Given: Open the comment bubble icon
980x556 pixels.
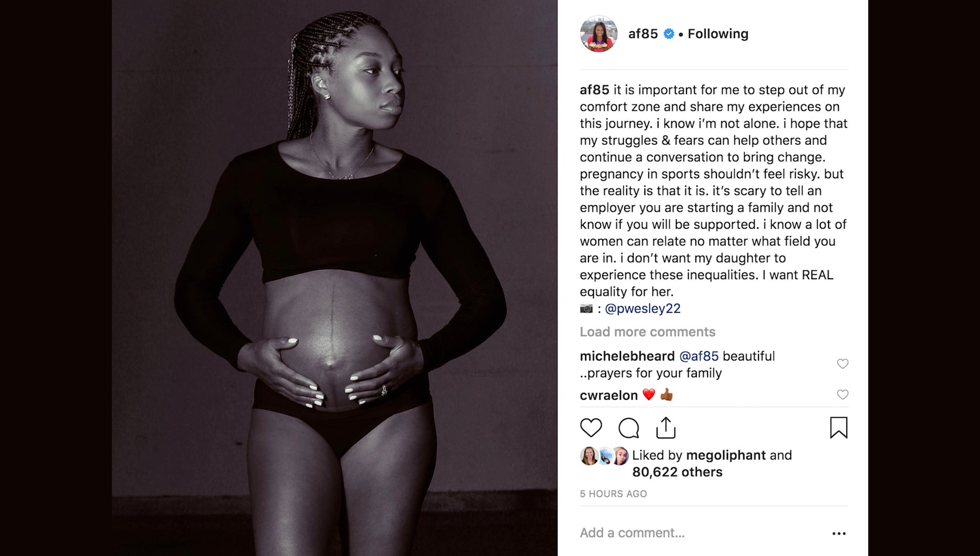Looking at the screenshot, I should pos(629,428).
